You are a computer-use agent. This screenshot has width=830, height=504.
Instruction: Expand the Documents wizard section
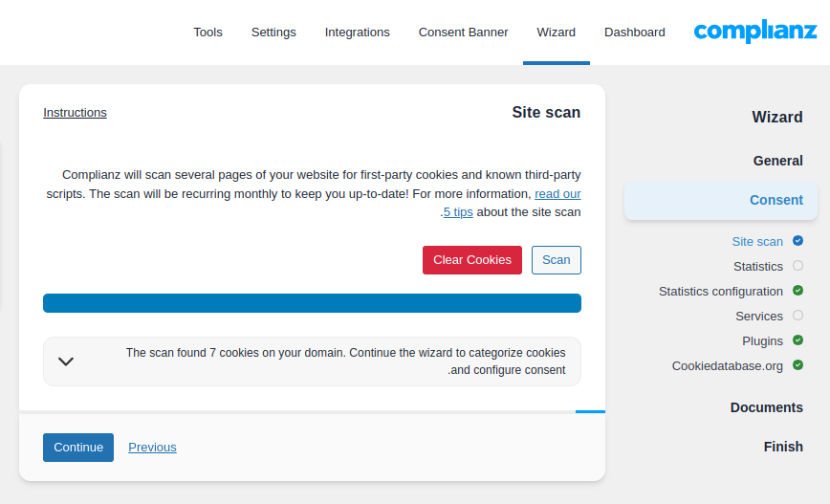(766, 407)
